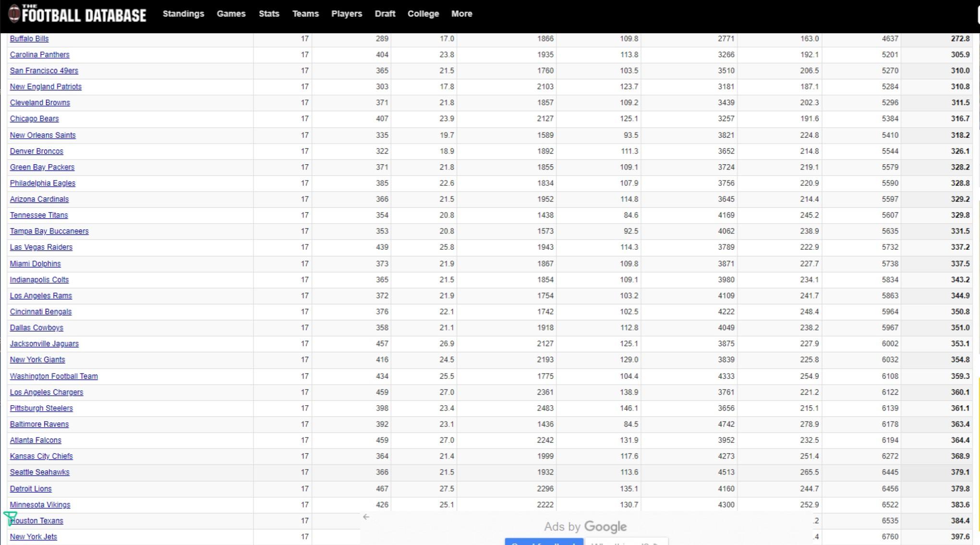980x545 pixels.
Task: Open Cincinnati Bengals team link
Action: pos(41,312)
